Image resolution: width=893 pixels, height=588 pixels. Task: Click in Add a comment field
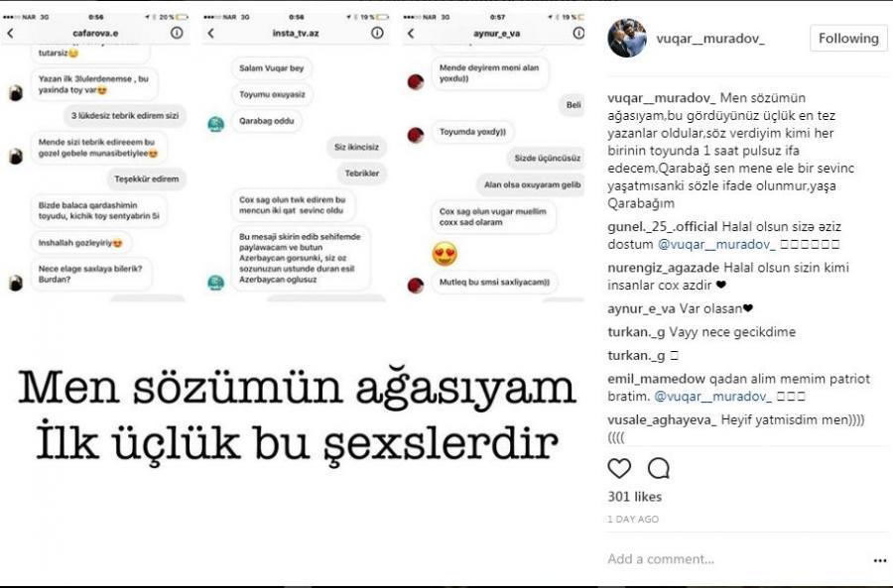point(734,559)
